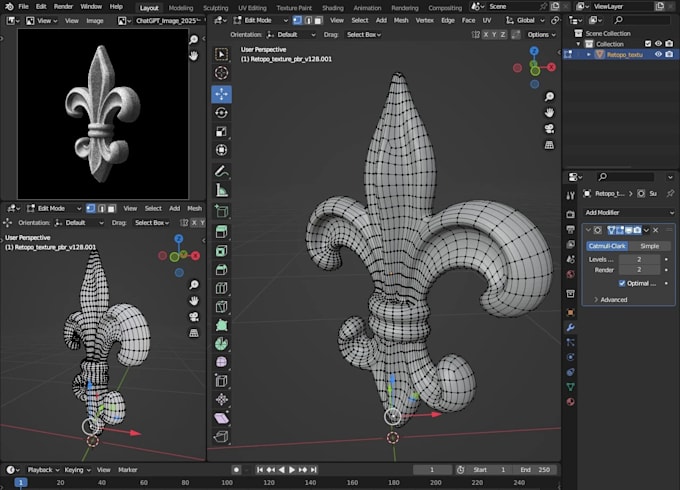Select the Spin tool

221,344
